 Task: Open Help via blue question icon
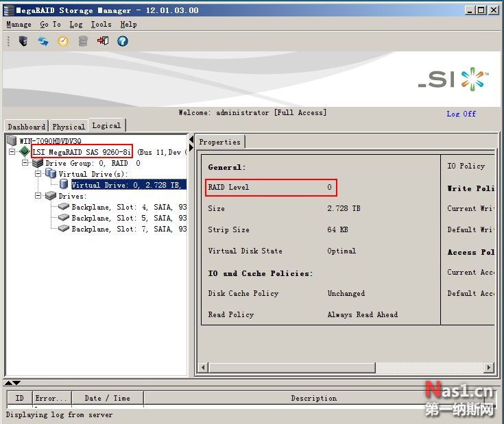click(x=123, y=41)
